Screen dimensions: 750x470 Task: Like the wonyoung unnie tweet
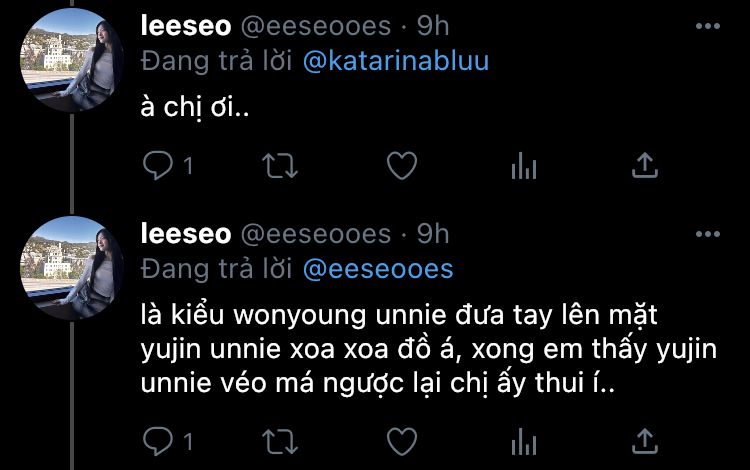[x=402, y=441]
